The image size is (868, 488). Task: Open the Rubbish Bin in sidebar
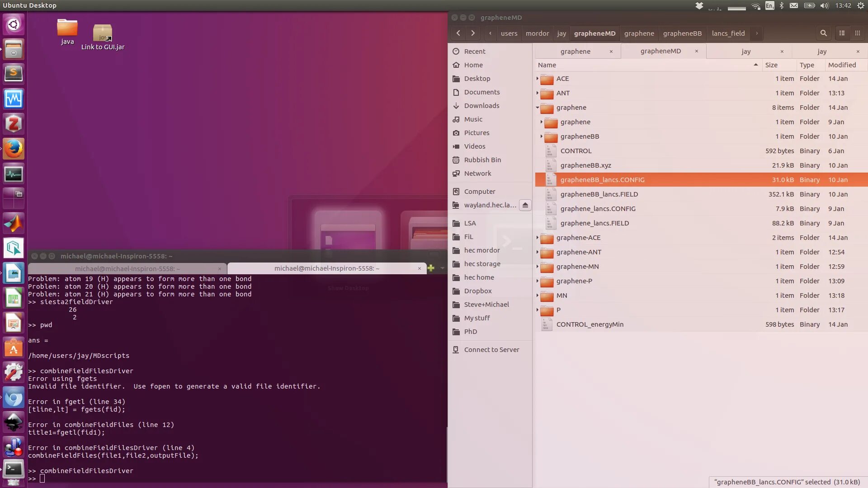(x=482, y=160)
